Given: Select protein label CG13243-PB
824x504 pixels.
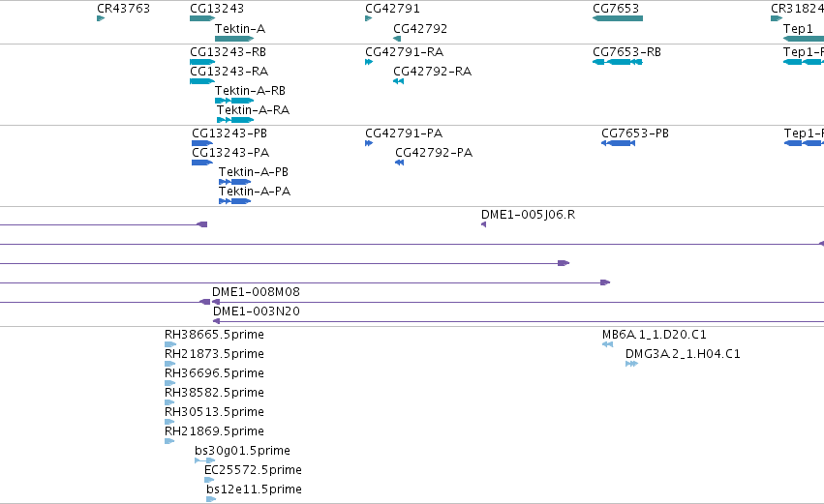Looking at the screenshot, I should pyautogui.click(x=229, y=133).
